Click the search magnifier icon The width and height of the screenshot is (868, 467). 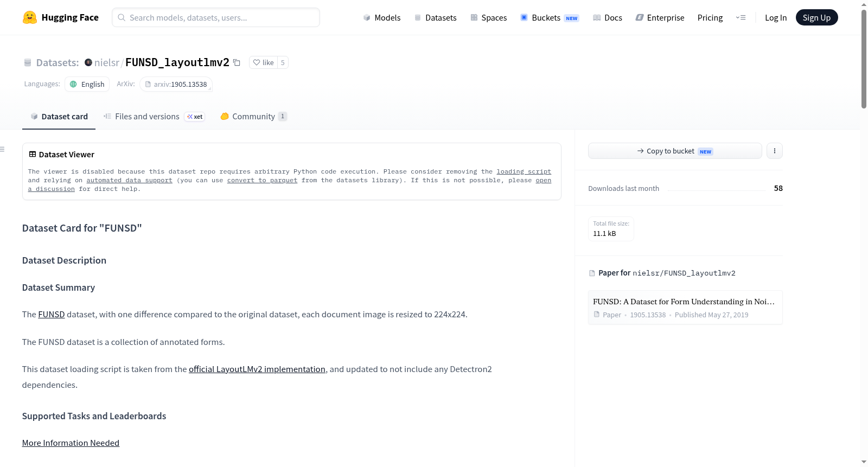point(122,17)
